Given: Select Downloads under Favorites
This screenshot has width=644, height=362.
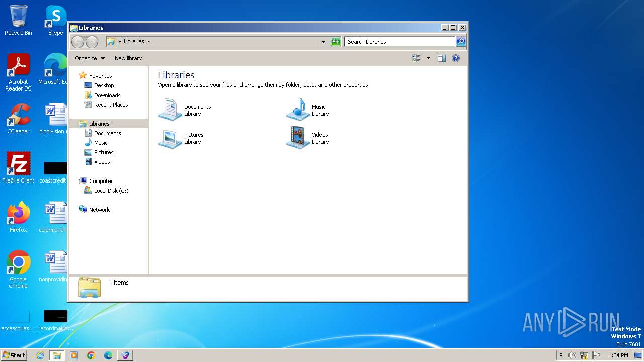Looking at the screenshot, I should point(107,95).
